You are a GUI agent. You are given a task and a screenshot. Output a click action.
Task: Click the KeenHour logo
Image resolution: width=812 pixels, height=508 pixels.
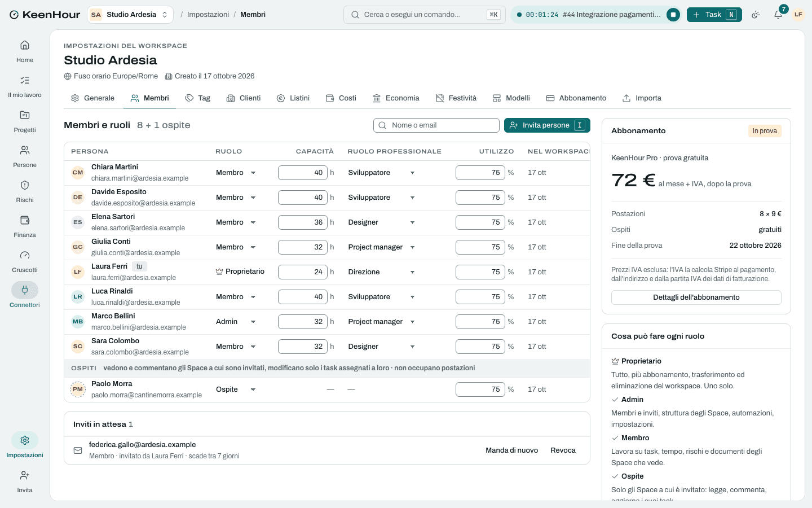coord(45,15)
